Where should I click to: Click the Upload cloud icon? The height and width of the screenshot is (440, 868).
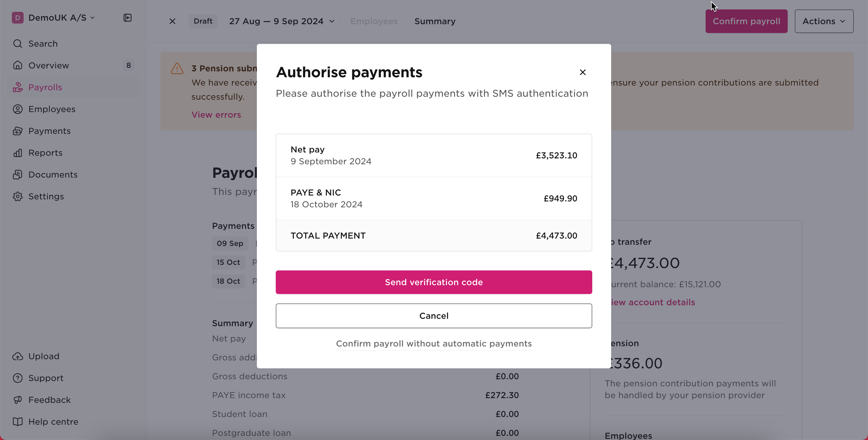pos(17,356)
